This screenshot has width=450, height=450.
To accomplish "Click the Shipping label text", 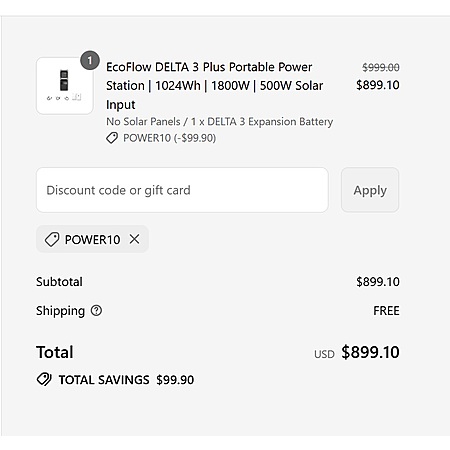I will 60,311.
